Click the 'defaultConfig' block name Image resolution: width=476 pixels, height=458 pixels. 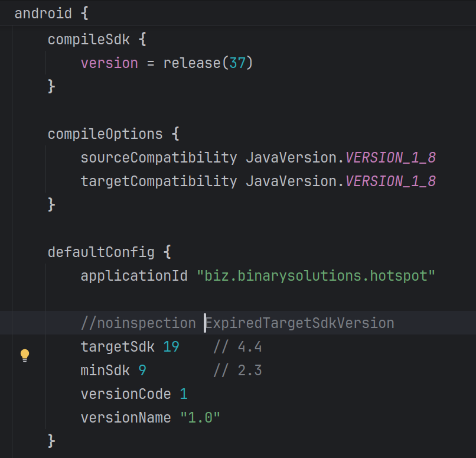pyautogui.click(x=101, y=252)
